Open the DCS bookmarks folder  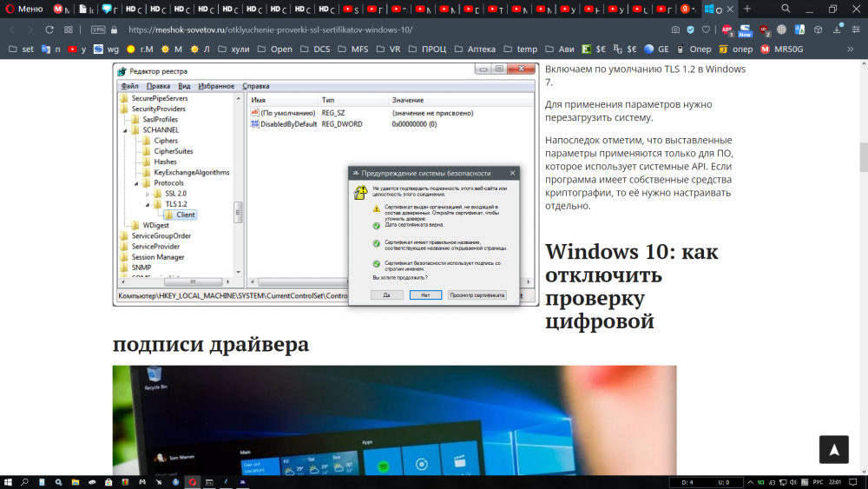pos(315,50)
